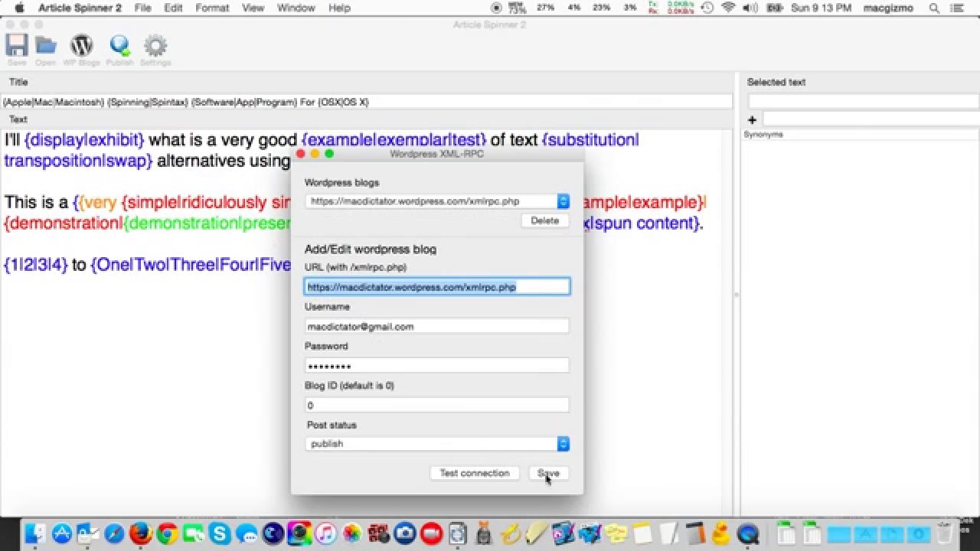The image size is (980, 551).
Task: Open the Format menu
Action: click(212, 8)
